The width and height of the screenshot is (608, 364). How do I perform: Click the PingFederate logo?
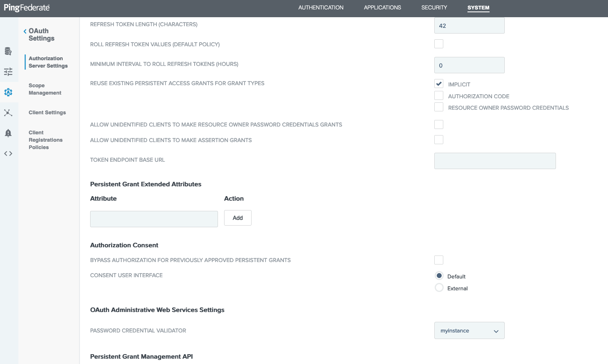27,8
